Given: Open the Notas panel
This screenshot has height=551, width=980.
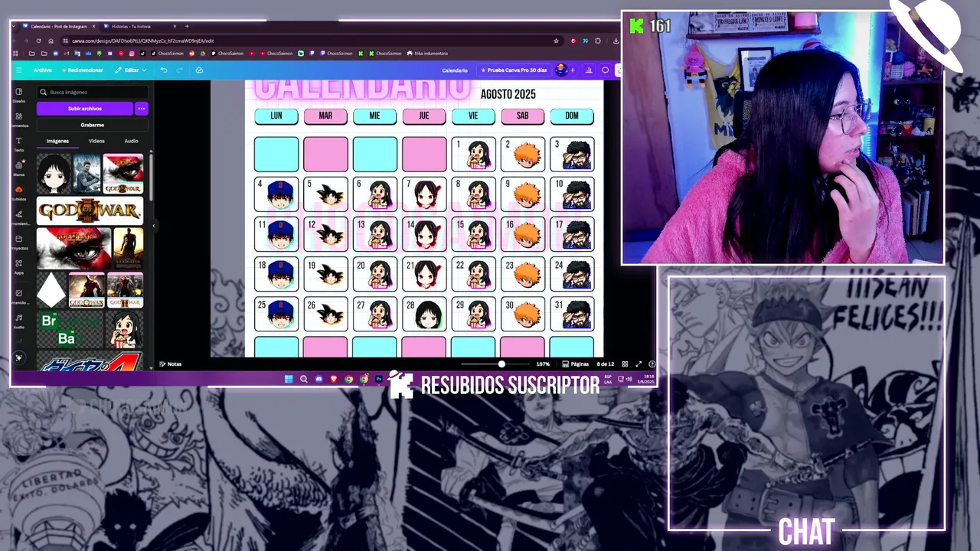Looking at the screenshot, I should [x=170, y=364].
